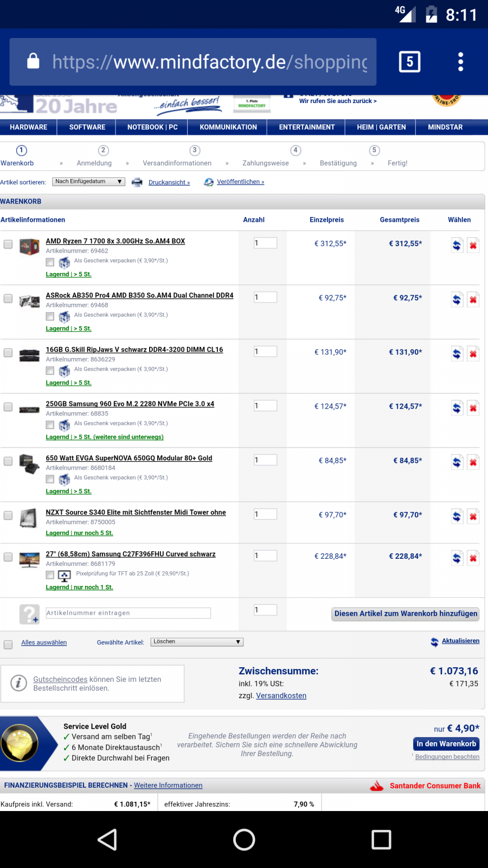Refresh the EVGA SuperNOVA 650GQ row
The image size is (488, 868).
(x=457, y=462)
